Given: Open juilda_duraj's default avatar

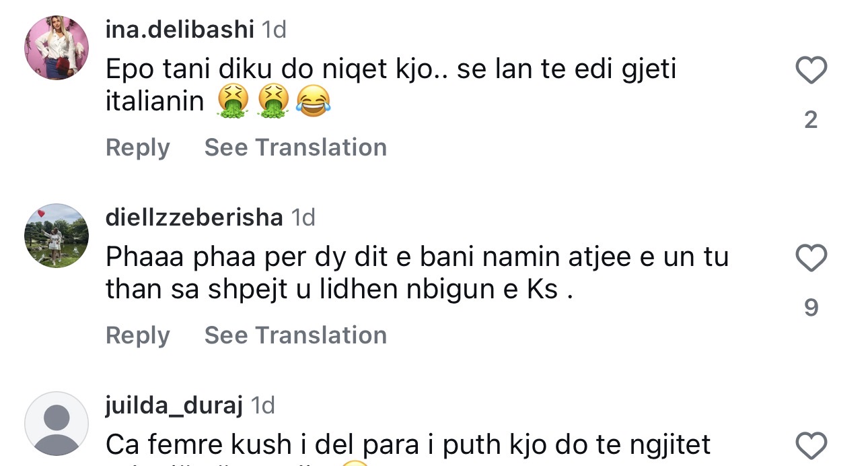Looking at the screenshot, I should [x=57, y=423].
